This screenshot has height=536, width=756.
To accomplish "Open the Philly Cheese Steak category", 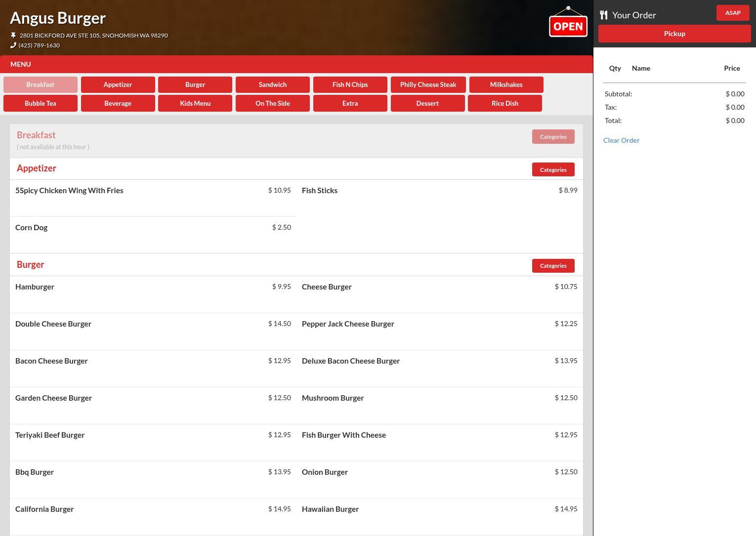I will [x=428, y=84].
